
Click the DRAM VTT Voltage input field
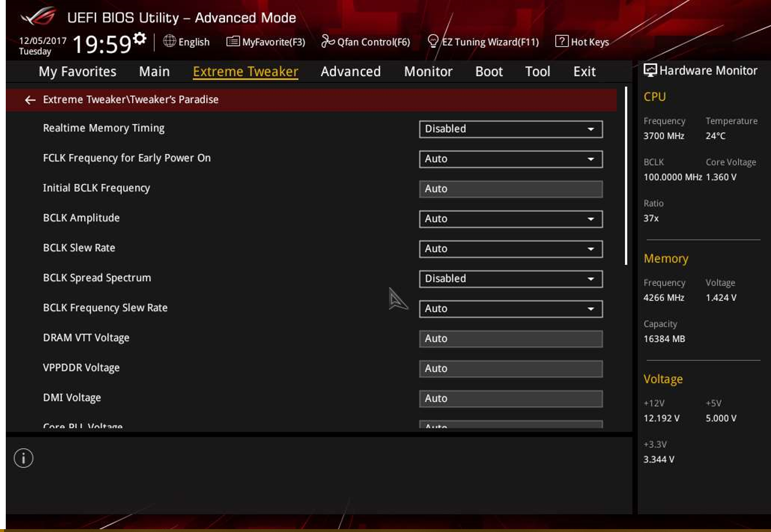coord(511,339)
